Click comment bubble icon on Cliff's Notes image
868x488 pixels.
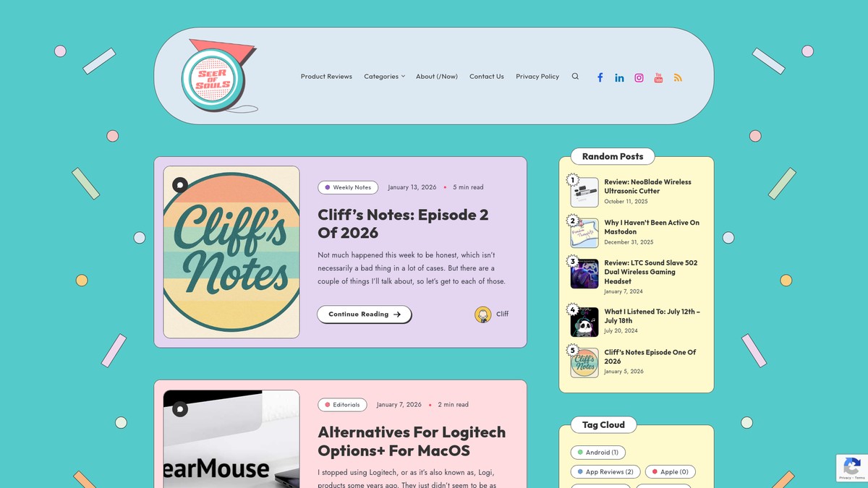click(x=180, y=184)
